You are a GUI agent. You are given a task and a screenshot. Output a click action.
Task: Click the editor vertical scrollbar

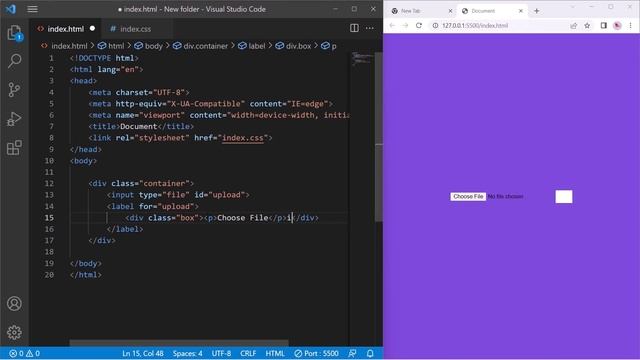pyautogui.click(x=379, y=137)
